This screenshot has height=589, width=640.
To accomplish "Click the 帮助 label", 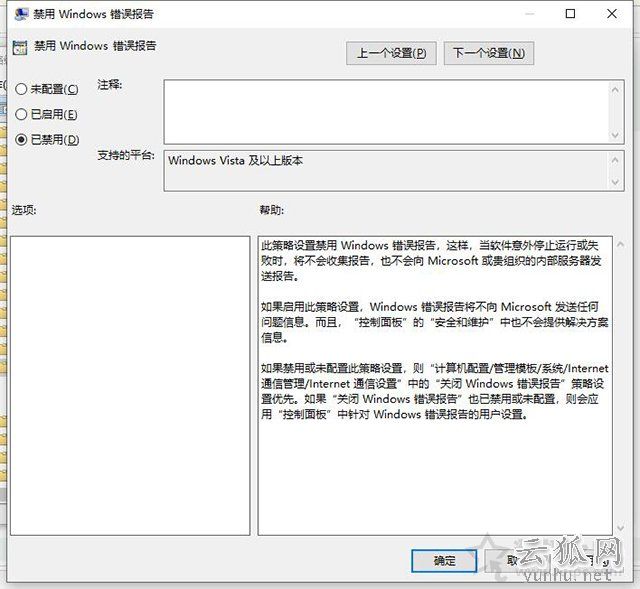I will click(x=272, y=210).
